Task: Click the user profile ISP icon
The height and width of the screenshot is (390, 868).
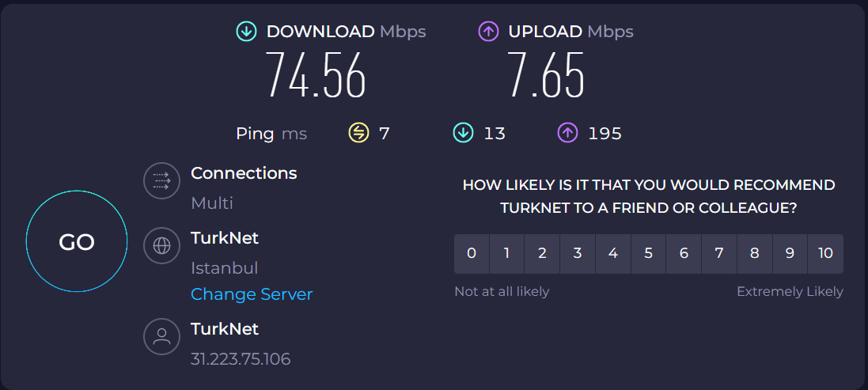Action: 161,336
